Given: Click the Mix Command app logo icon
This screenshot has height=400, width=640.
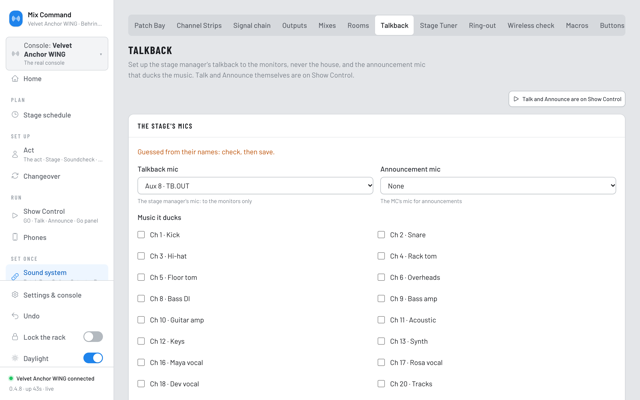Looking at the screenshot, I should (16, 19).
